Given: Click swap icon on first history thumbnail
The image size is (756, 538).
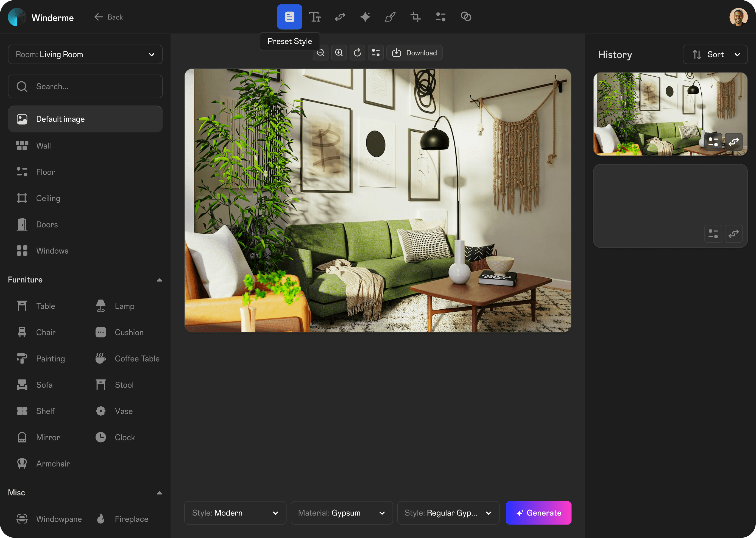Looking at the screenshot, I should click(x=733, y=142).
